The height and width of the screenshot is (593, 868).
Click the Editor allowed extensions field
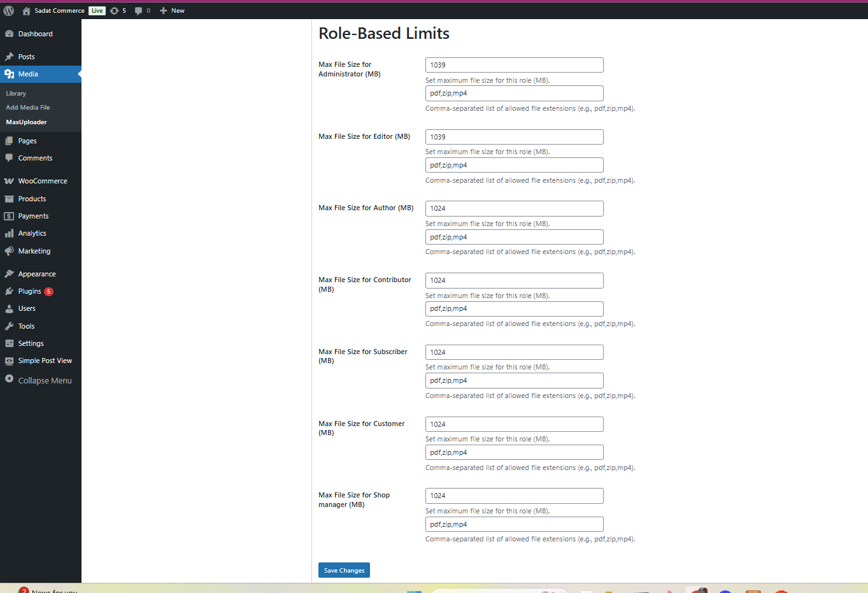pyautogui.click(x=514, y=165)
